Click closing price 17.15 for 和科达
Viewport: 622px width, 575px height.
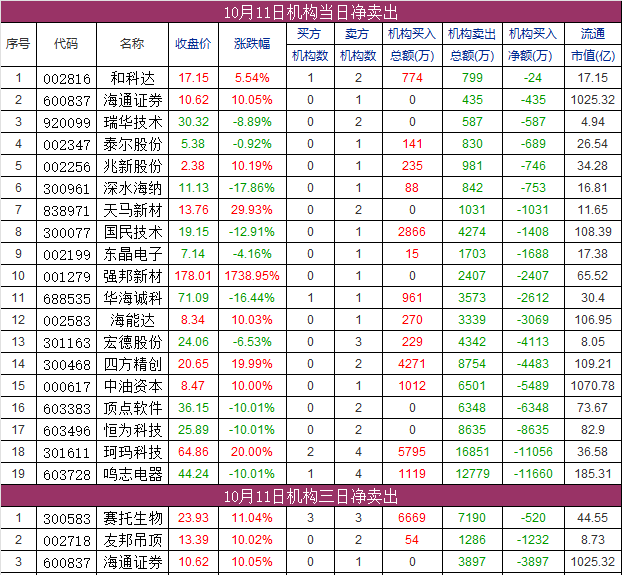click(193, 78)
